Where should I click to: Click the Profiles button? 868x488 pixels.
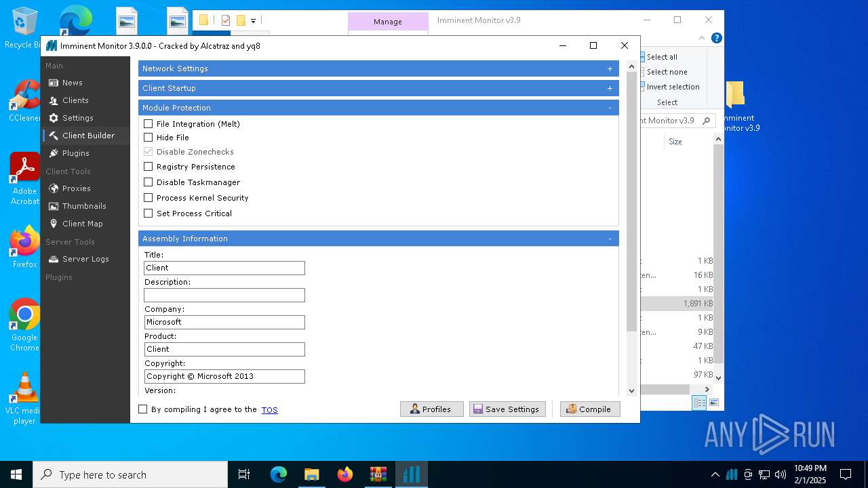pyautogui.click(x=431, y=409)
